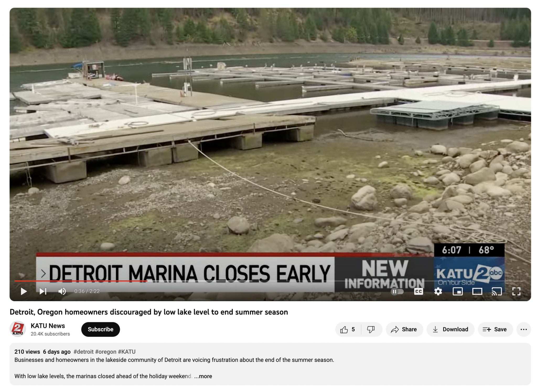Image resolution: width=537 pixels, height=392 pixels.
Task: Like the video with thumbs up
Action: (348, 329)
